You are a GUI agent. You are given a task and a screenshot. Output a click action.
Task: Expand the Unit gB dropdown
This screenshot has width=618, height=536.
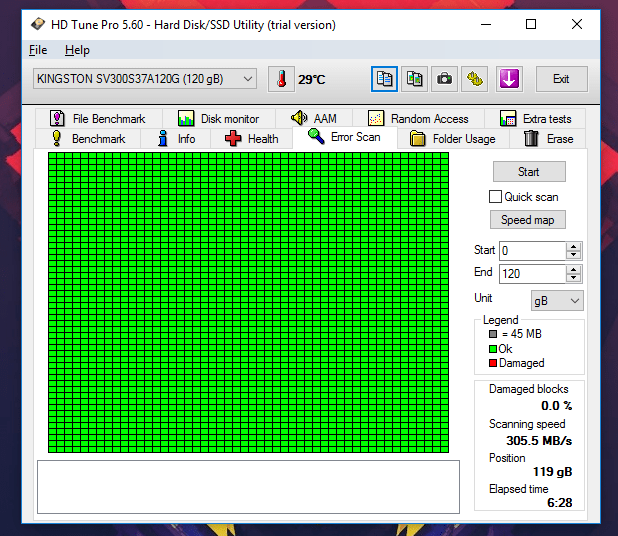coord(557,301)
